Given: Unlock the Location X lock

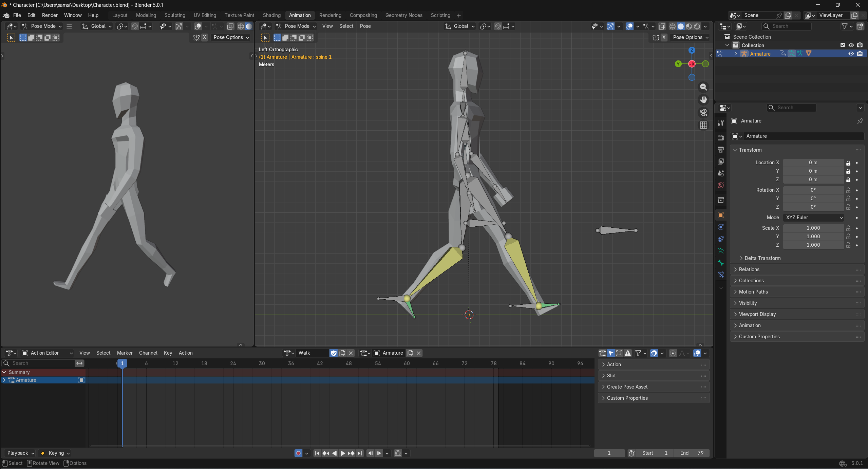Looking at the screenshot, I should point(848,163).
